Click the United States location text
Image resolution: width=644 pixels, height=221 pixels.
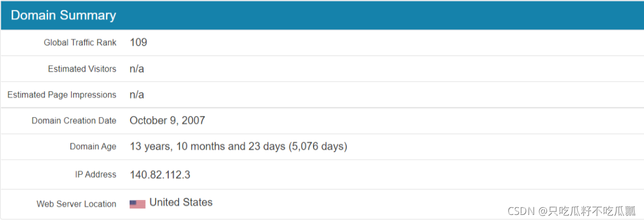(x=181, y=202)
